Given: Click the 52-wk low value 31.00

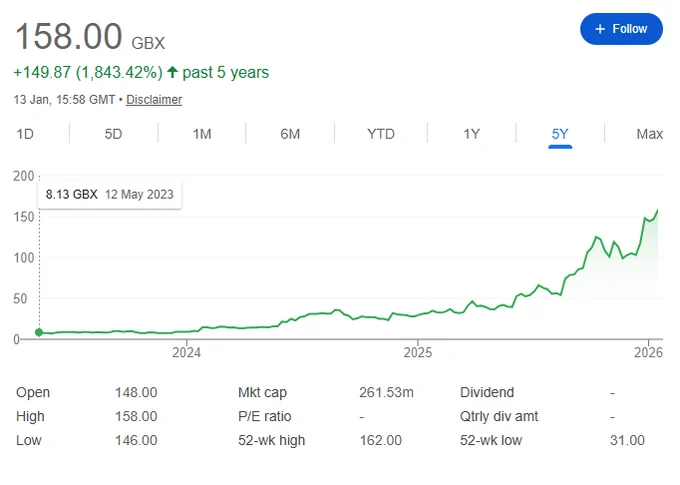Looking at the screenshot, I should point(627,440).
